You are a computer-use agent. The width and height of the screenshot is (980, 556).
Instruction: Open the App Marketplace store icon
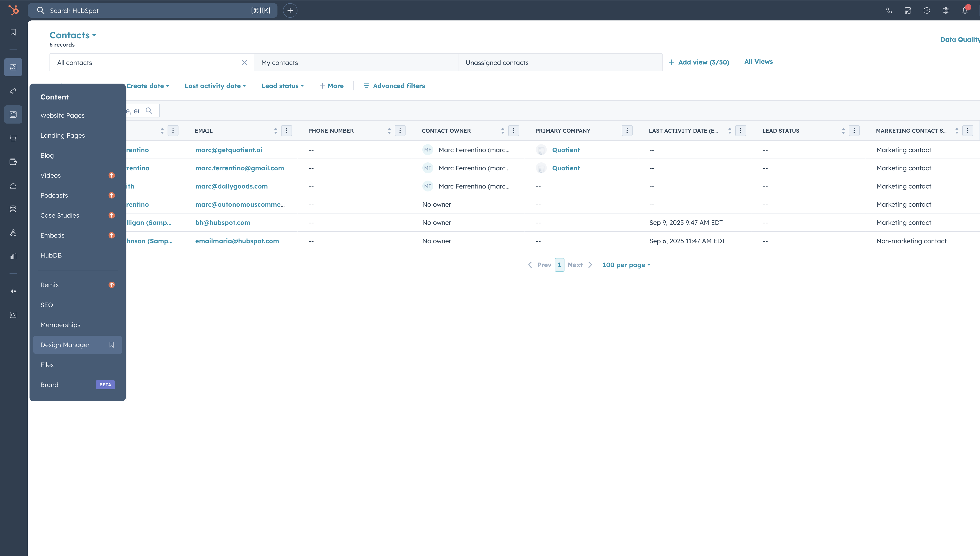click(x=908, y=10)
